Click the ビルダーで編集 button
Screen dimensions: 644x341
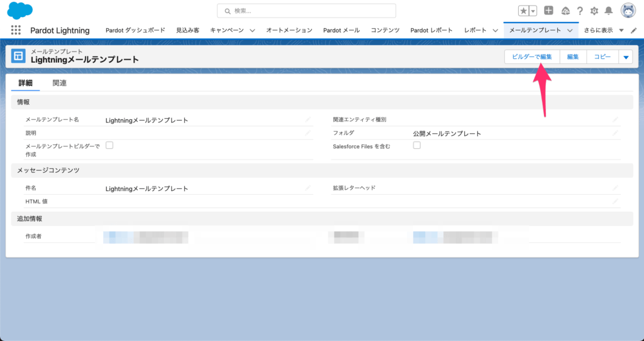point(532,57)
